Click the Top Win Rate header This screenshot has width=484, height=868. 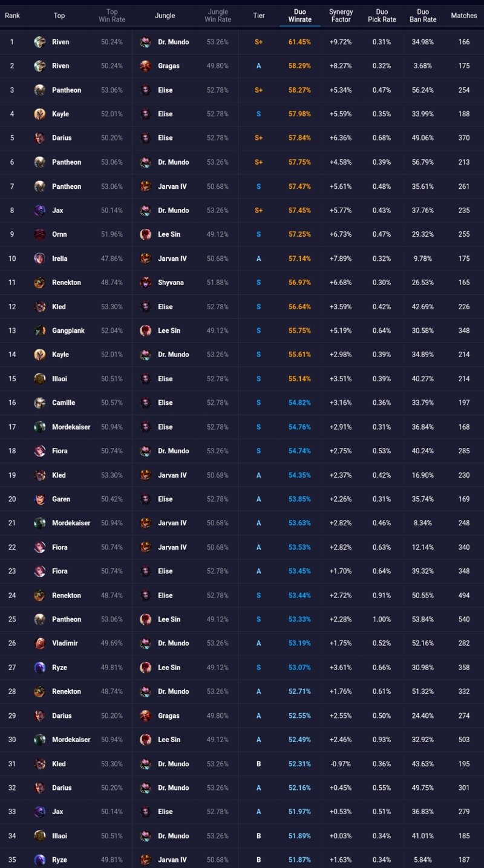click(112, 16)
